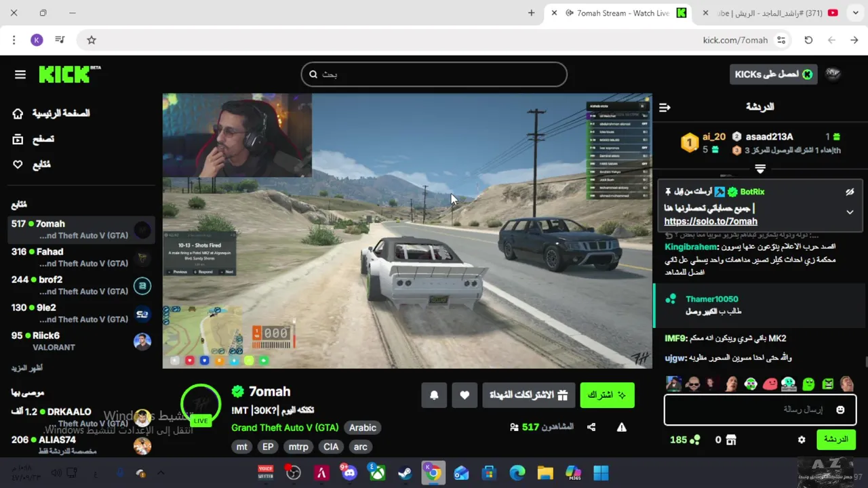
Task: Switch to the YouTube راشد الماجد tab
Action: (x=771, y=13)
